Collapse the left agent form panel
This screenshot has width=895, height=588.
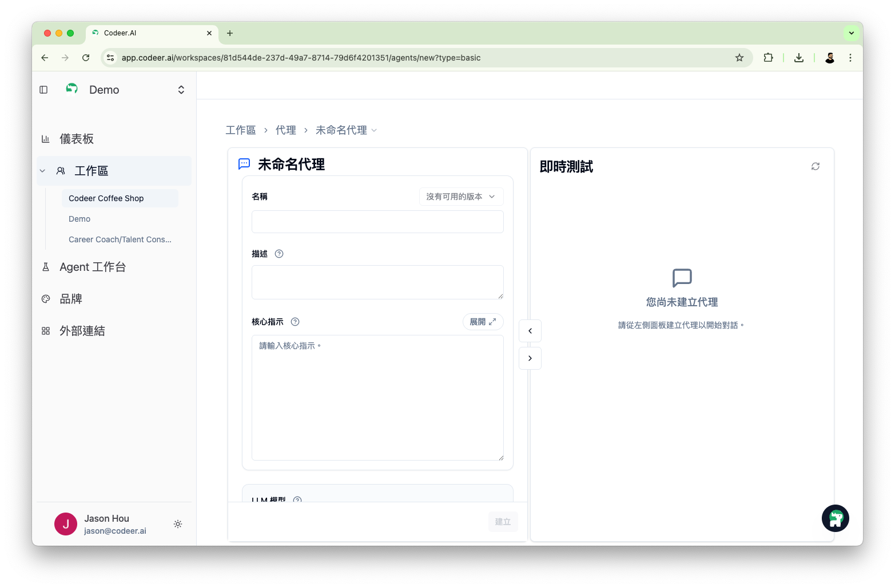point(530,330)
